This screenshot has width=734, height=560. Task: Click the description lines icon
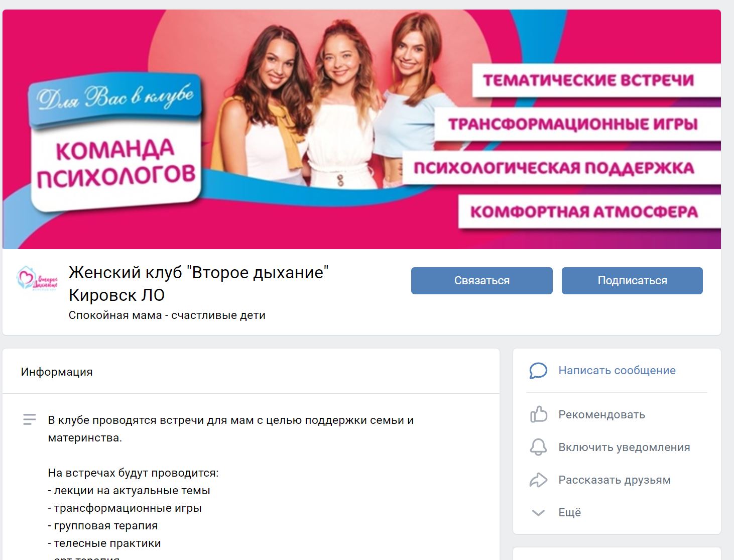[30, 419]
